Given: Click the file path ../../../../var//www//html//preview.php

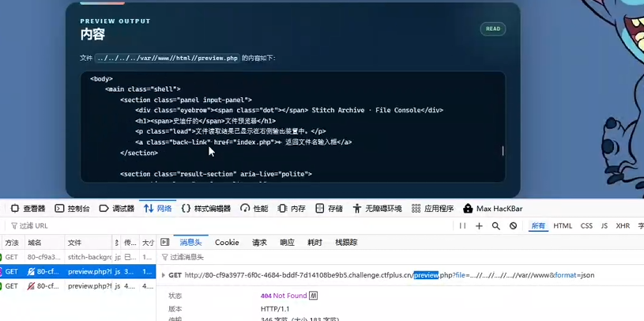Looking at the screenshot, I should click(168, 58).
